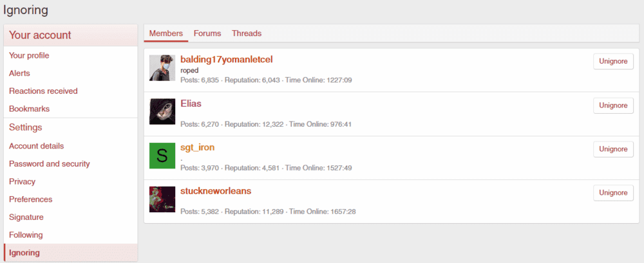644x263 pixels.
Task: Unignore stuckneworleans
Action: (x=613, y=193)
